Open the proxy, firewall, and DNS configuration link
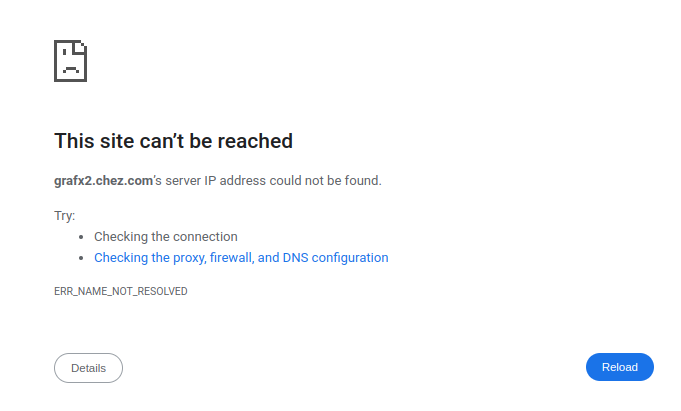Screen dimensions: 681x411 point(241,258)
